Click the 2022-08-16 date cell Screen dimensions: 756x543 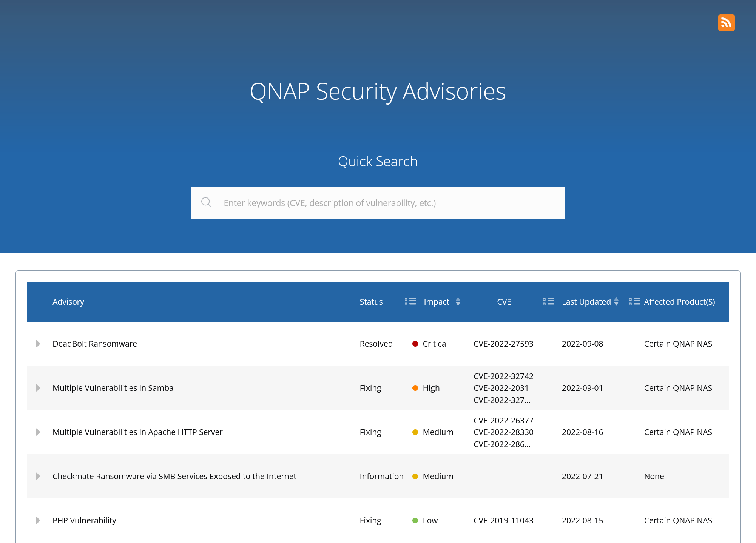582,432
